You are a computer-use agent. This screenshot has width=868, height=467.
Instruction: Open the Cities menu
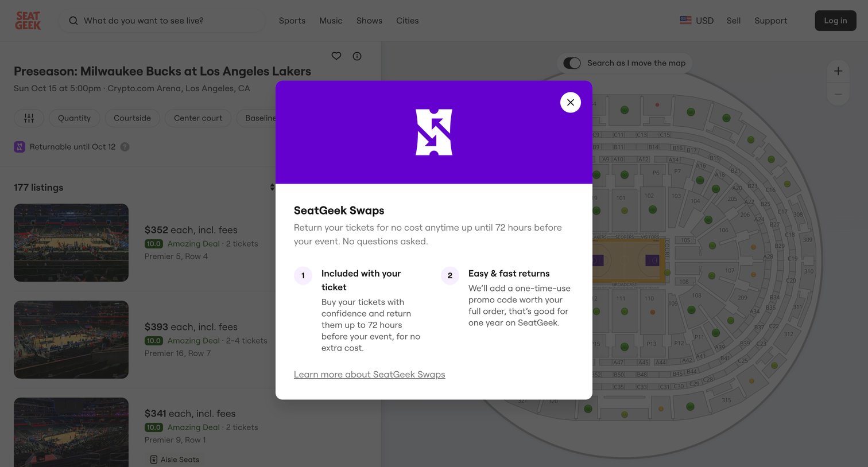(407, 21)
